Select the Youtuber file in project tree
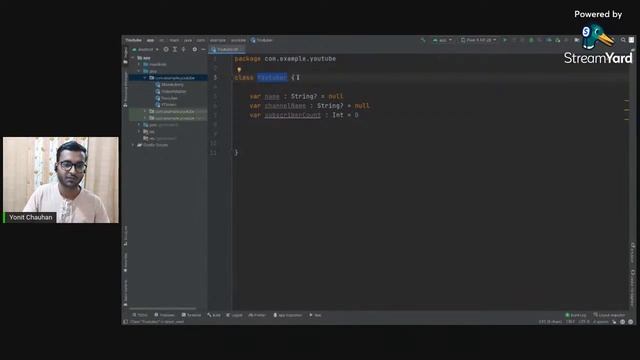 click(167, 98)
